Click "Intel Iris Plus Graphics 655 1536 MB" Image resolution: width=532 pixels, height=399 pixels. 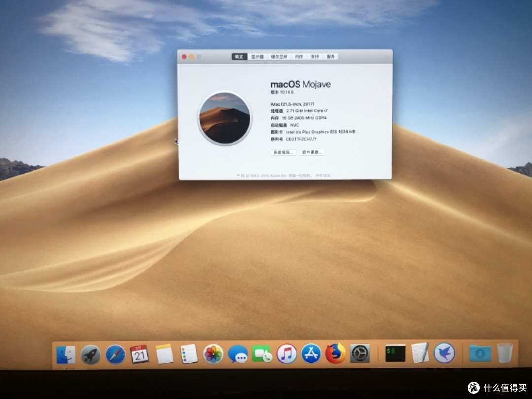[321, 132]
